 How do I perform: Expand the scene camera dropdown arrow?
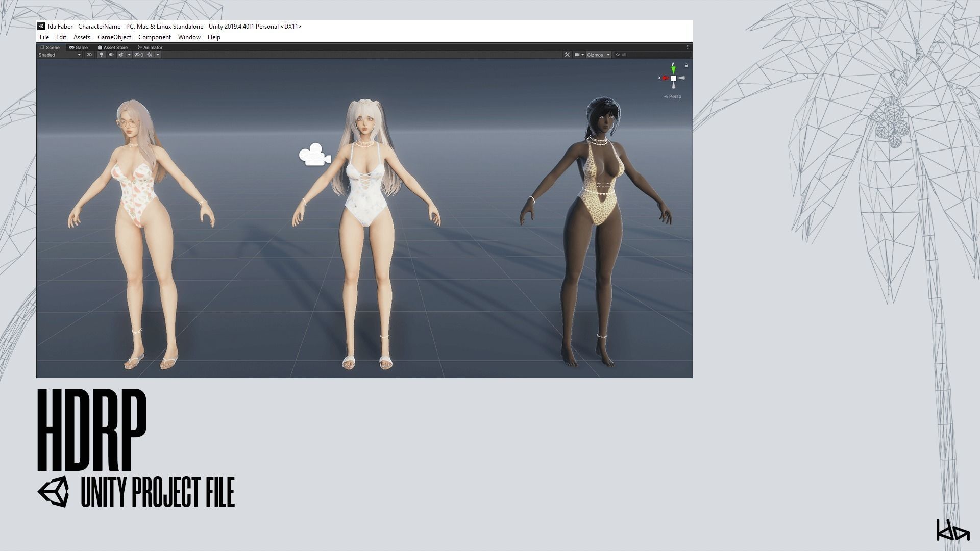tap(582, 55)
